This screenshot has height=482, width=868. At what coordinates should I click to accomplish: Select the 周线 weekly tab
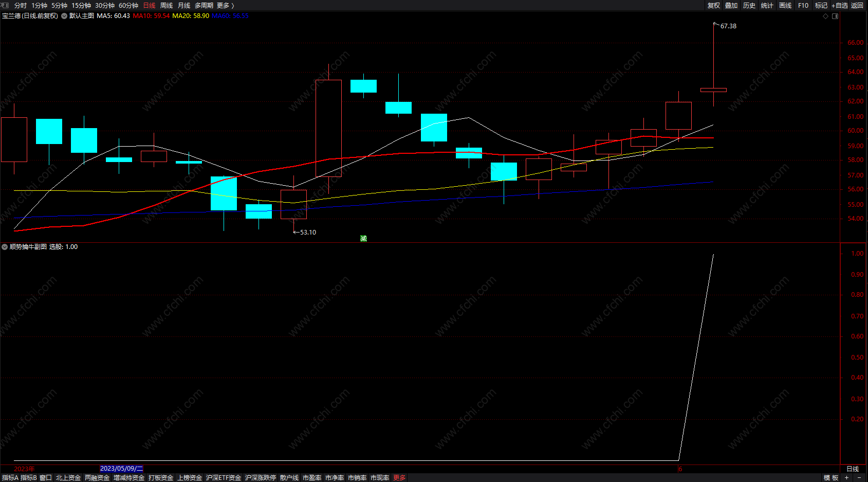(x=167, y=5)
